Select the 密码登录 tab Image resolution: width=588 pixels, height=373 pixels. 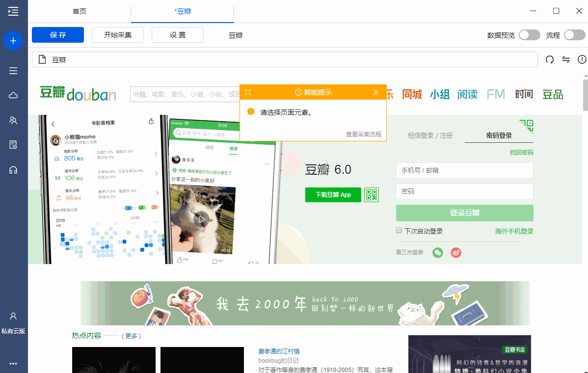(499, 136)
